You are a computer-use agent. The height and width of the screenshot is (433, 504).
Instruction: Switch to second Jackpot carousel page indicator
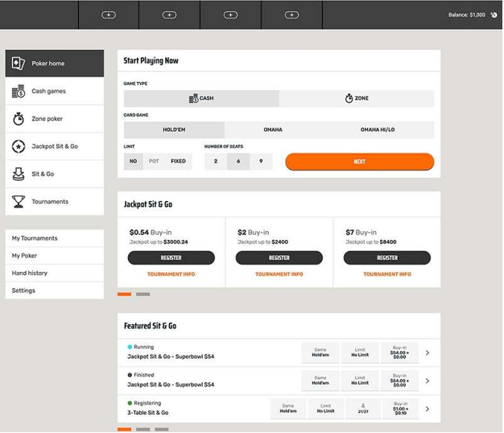pyautogui.click(x=143, y=295)
